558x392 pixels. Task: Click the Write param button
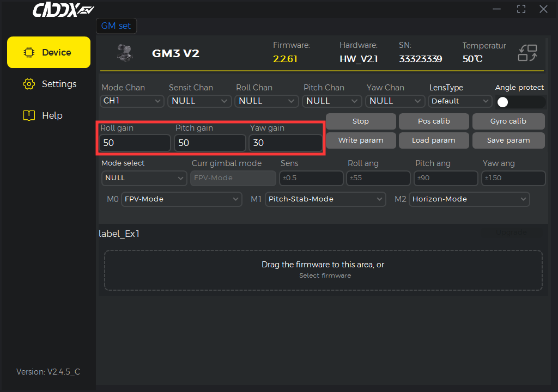point(361,140)
